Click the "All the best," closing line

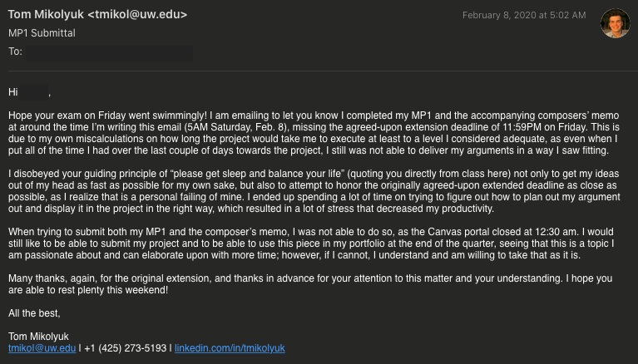[34, 312]
